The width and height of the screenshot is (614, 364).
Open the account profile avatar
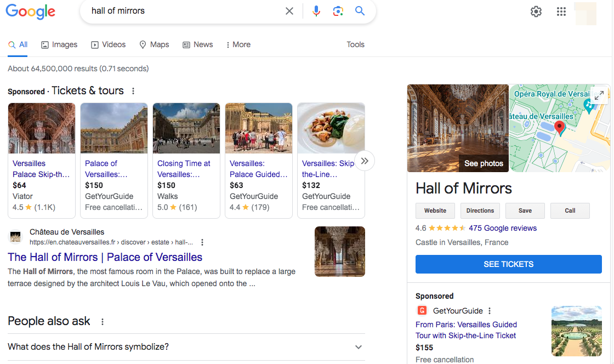coord(585,13)
